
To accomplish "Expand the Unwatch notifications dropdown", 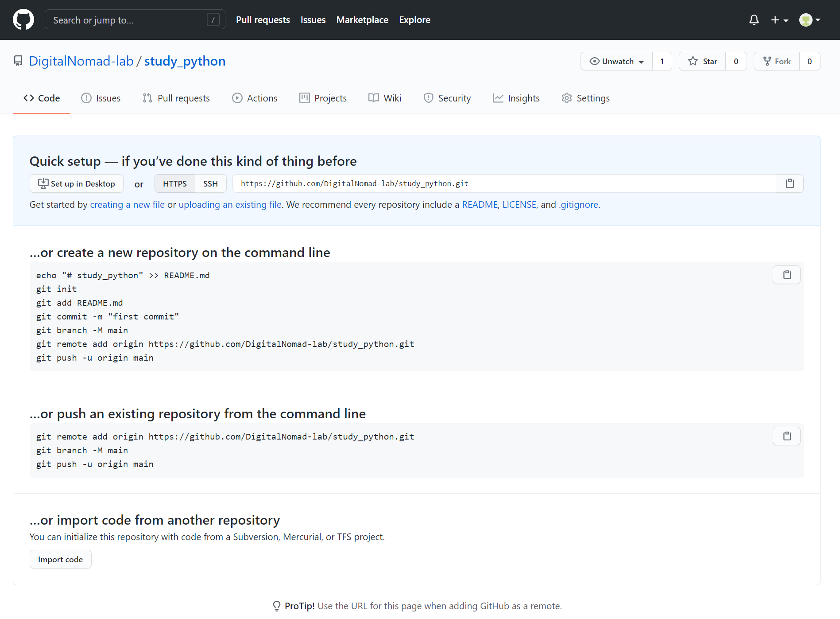I will pyautogui.click(x=616, y=62).
